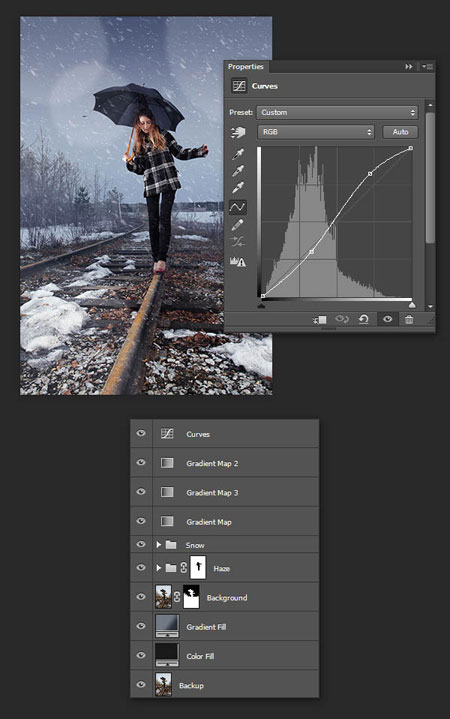Select the Haze group mask thumbnail
Image resolution: width=450 pixels, height=719 pixels.
pos(198,568)
